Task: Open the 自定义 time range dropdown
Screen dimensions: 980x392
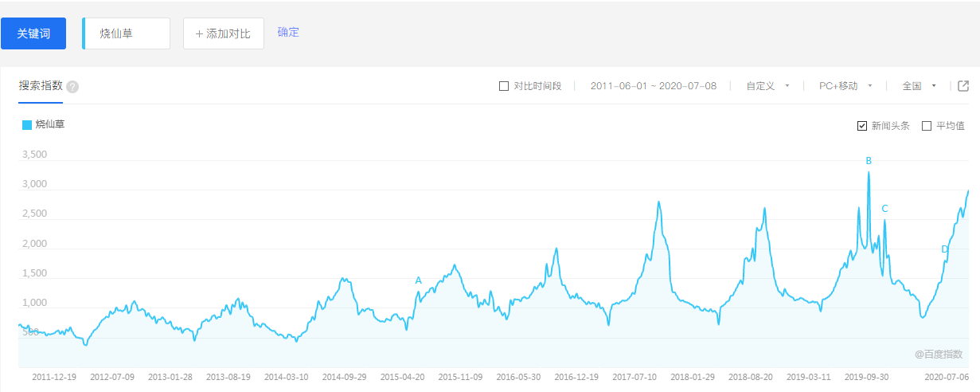Action: coord(768,86)
